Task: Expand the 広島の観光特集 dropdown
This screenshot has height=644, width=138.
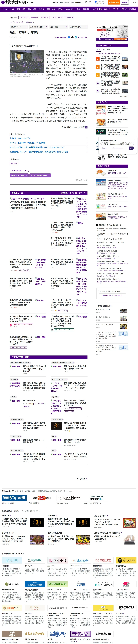Action: click(78, 27)
